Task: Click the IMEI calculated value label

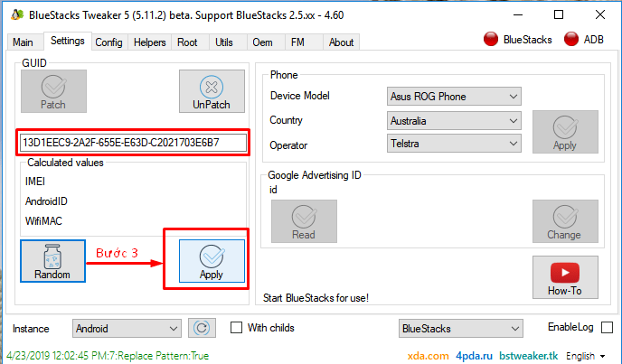Action: [35, 182]
